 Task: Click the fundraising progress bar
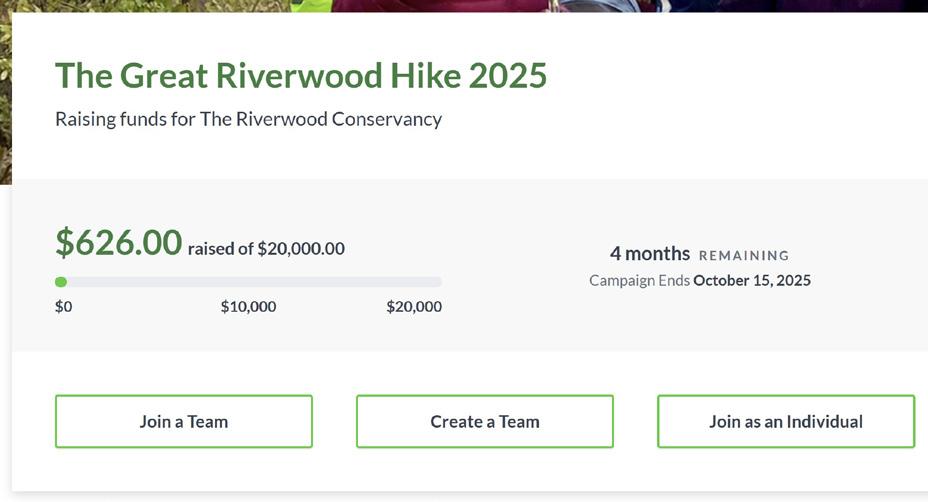pos(249,282)
